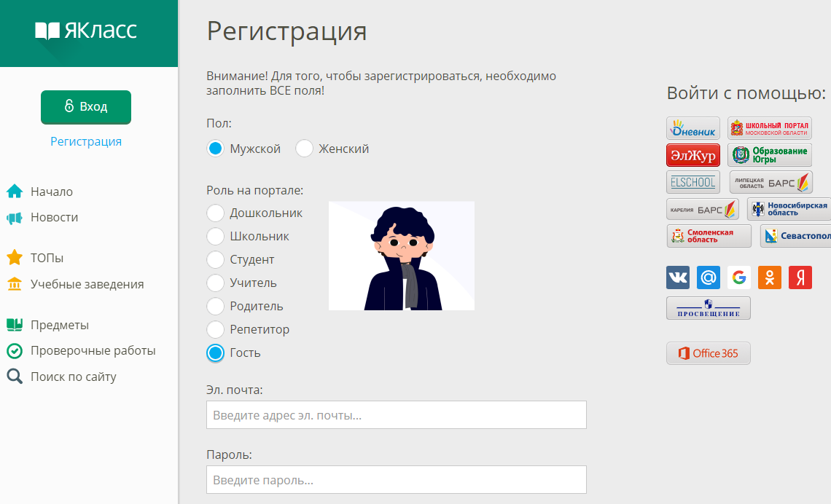Sign in using the Google icon
The height and width of the screenshot is (504, 831).
click(738, 277)
